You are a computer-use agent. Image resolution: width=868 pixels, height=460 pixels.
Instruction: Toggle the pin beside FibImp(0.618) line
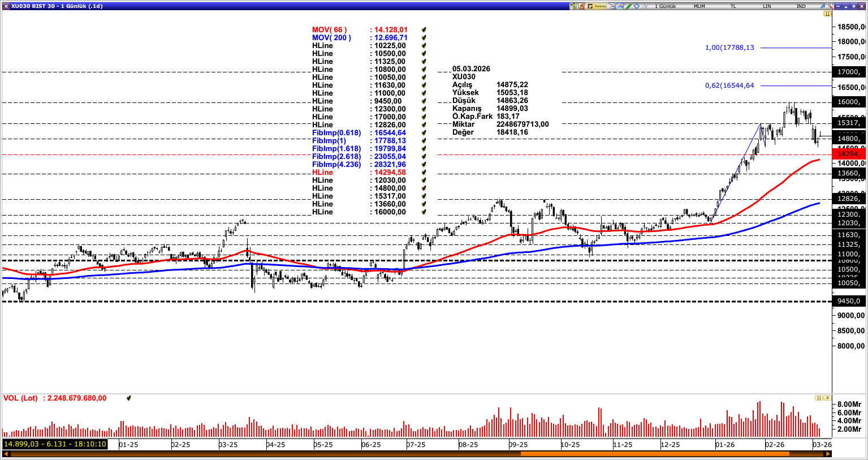[423, 132]
